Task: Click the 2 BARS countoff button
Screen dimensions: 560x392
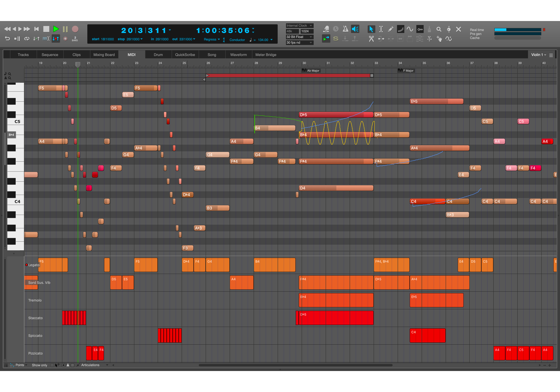Action: click(x=75, y=39)
